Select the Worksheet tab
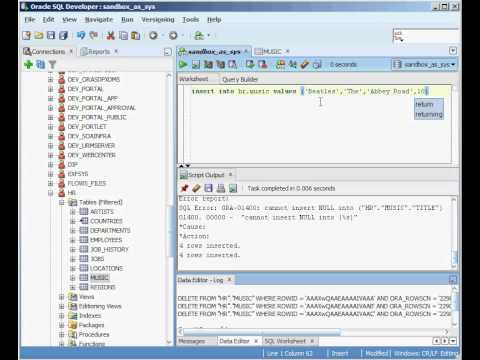Viewport: 480px width, 360px height. (x=193, y=79)
